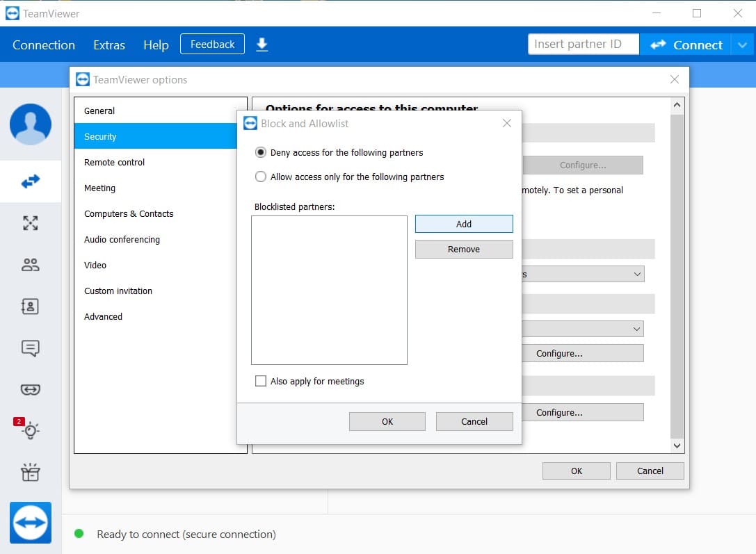The image size is (756, 554).
Task: Click the Connect button
Action: 686,44
